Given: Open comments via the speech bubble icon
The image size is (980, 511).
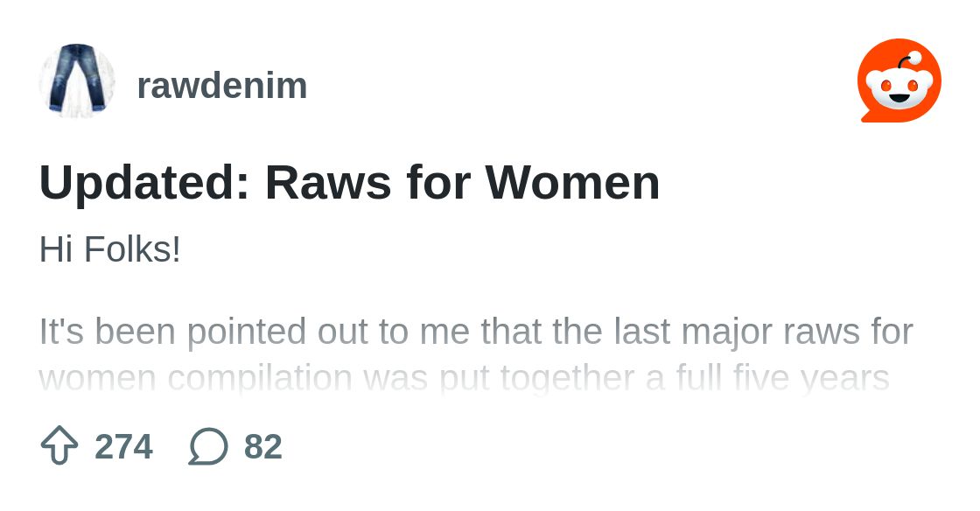Looking at the screenshot, I should click(208, 446).
